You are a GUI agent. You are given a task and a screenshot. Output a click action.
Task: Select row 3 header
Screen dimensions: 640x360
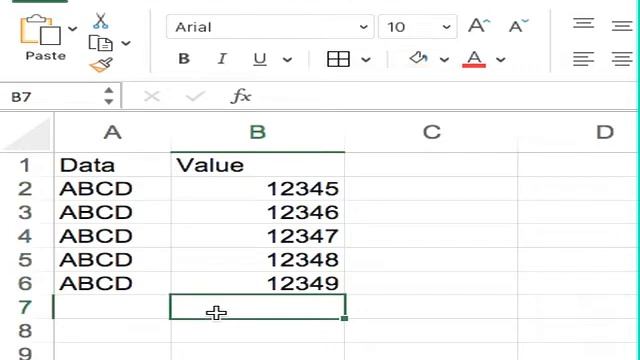[x=26, y=212]
